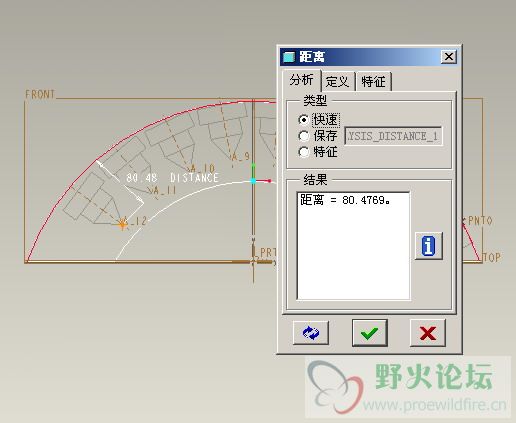
Task: Click the repeat analysis arrows icon
Action: [x=311, y=333]
